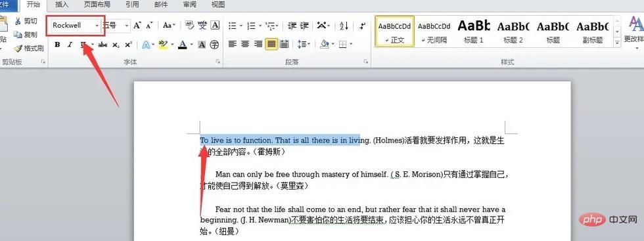Center align the paragraph
Screen dimensions: 644x241
245,44
